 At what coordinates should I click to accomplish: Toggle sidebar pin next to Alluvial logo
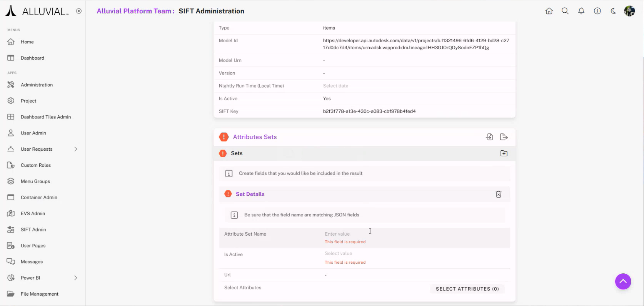click(x=79, y=11)
